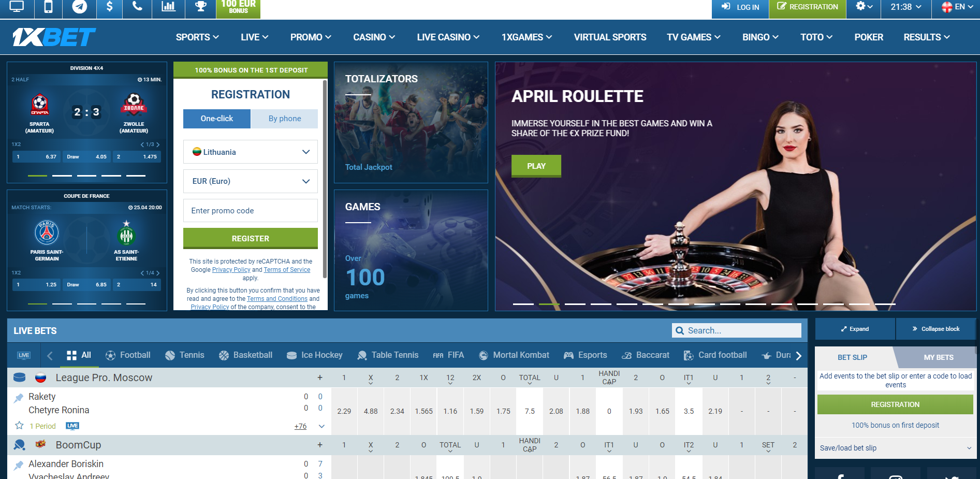
Task: Select the Table Tennis sport filter
Action: tap(388, 355)
